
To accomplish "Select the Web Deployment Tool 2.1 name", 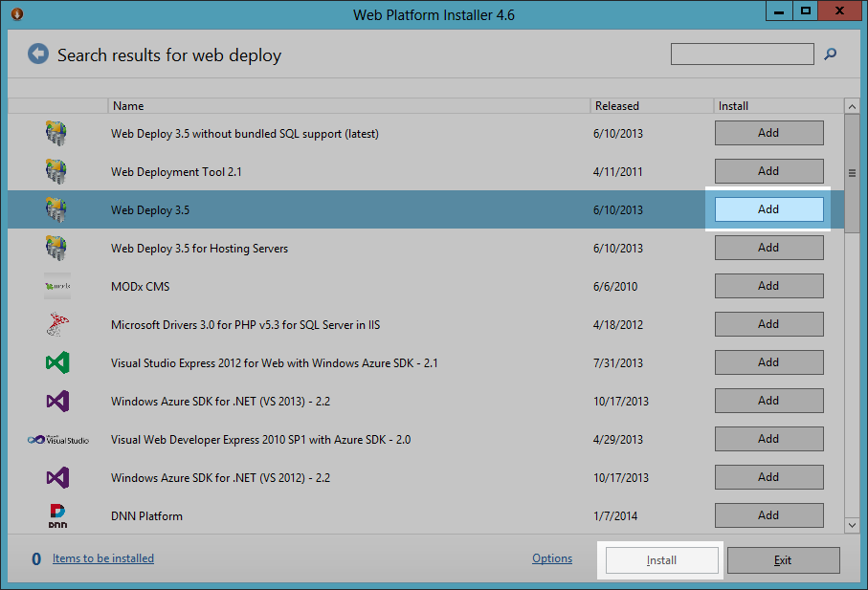I will click(176, 172).
